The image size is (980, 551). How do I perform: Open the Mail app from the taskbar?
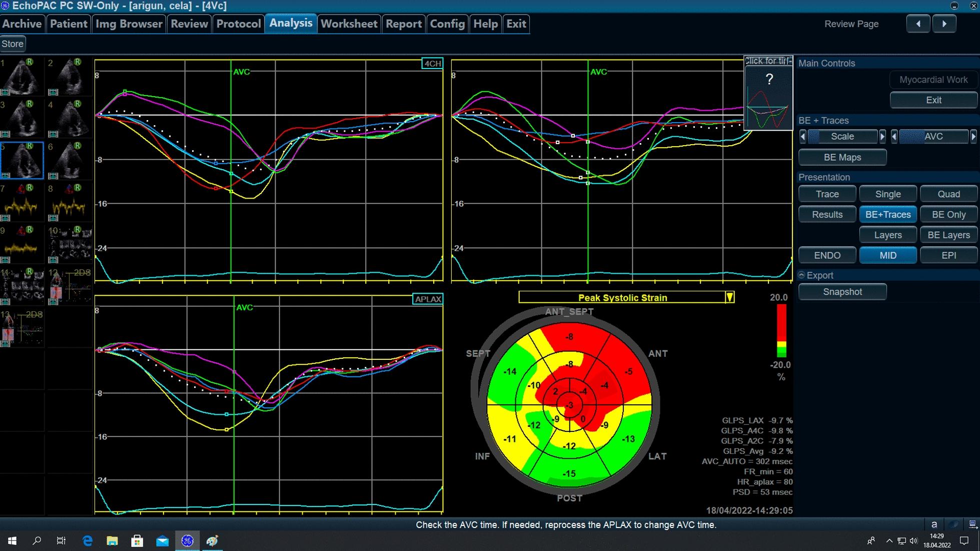162,540
